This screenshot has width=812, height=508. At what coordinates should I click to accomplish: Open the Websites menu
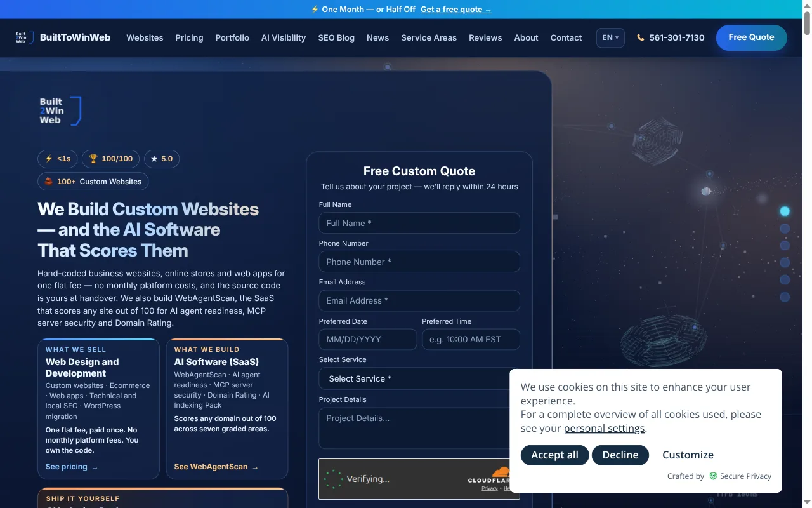(x=145, y=37)
